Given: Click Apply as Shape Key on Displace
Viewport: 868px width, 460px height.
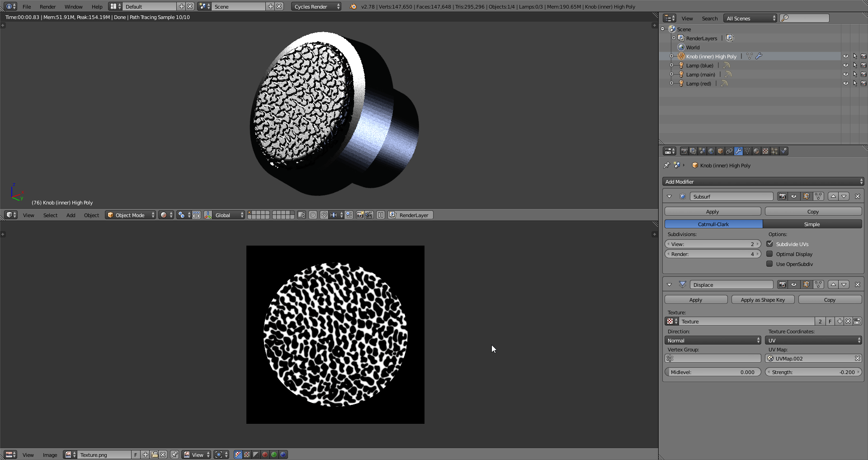Looking at the screenshot, I should pos(763,299).
